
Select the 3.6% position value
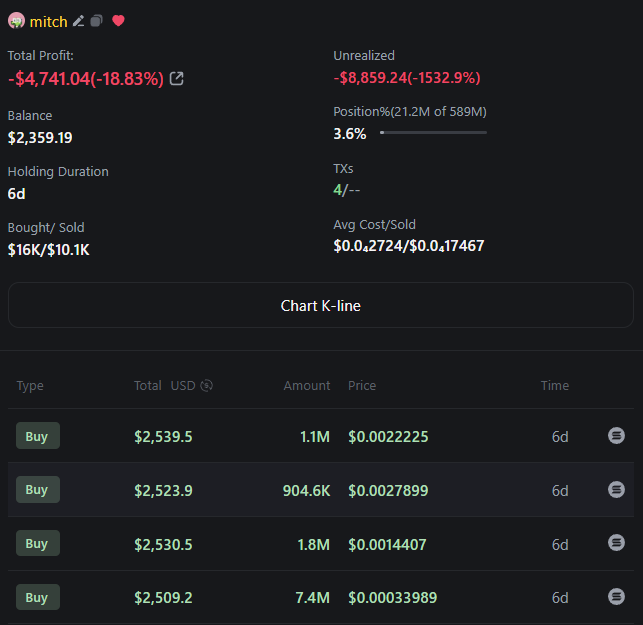(349, 134)
